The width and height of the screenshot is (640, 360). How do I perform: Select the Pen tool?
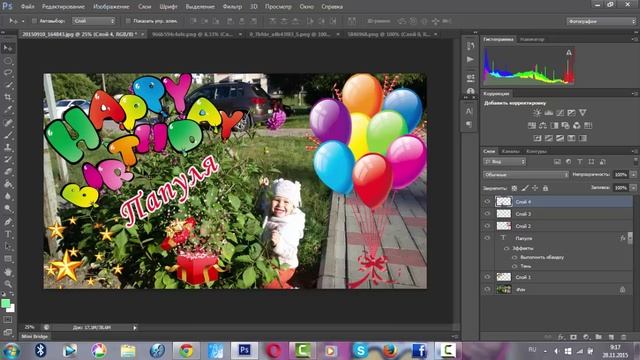8,222
